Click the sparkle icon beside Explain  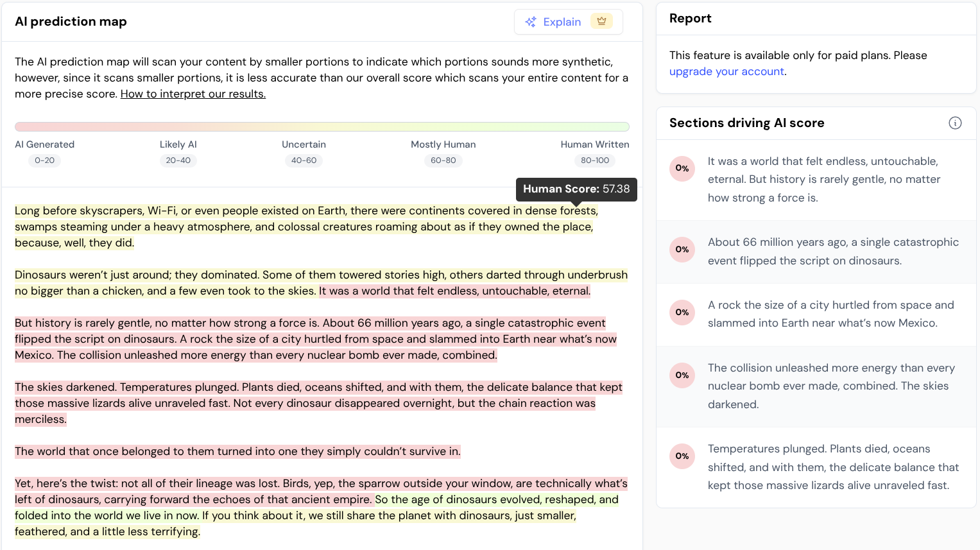(x=531, y=22)
